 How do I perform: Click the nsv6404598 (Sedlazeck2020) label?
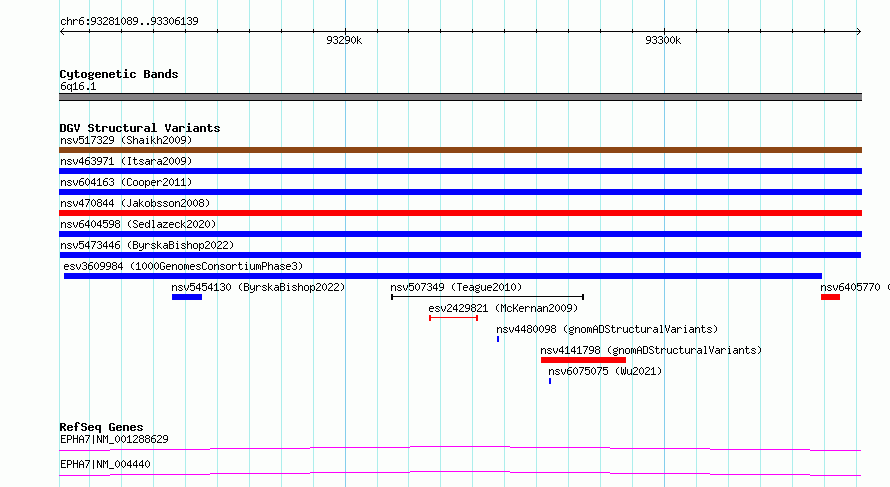tap(138, 224)
